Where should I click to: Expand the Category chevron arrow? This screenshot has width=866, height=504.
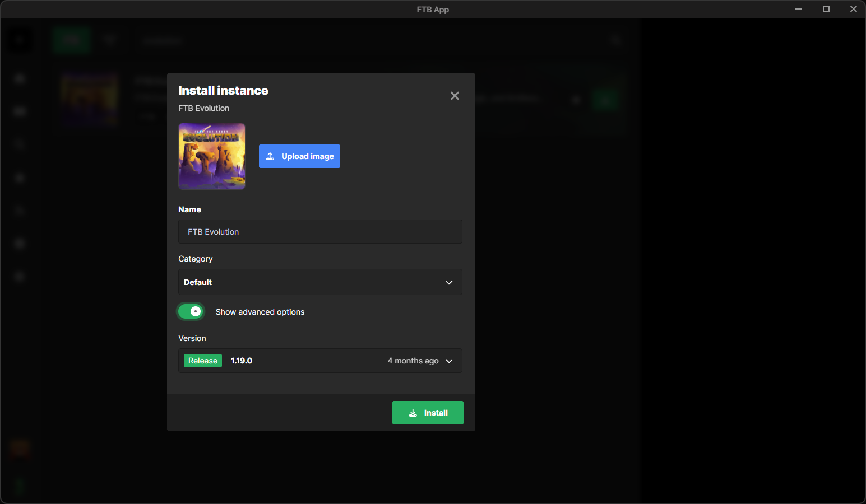coord(449,282)
